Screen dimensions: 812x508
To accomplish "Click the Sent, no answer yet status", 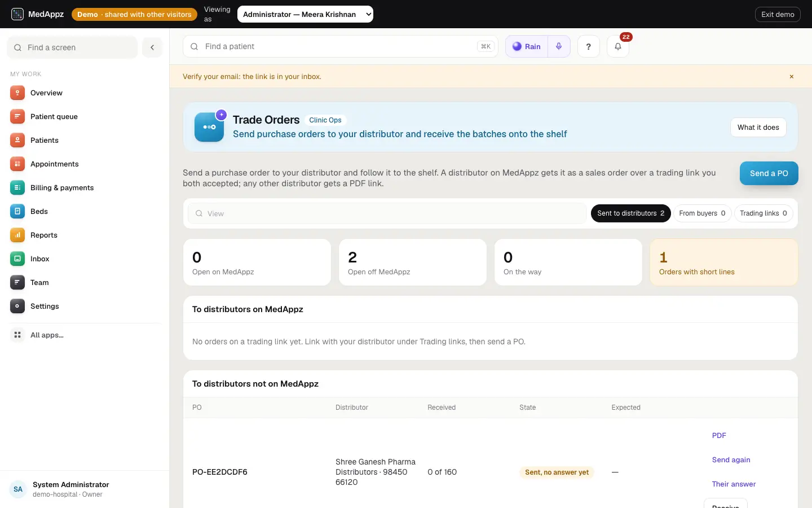I will pos(557,472).
